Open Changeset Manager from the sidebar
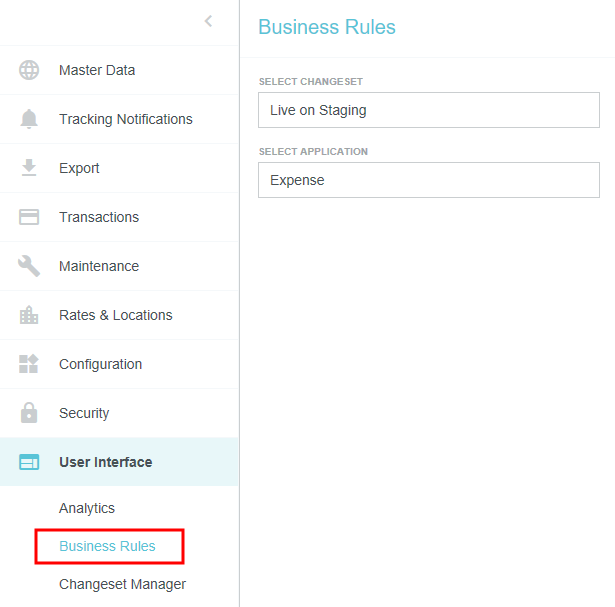 (x=122, y=584)
